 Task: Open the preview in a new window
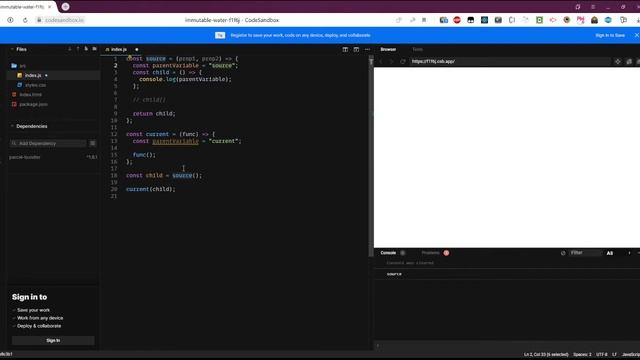(629, 61)
